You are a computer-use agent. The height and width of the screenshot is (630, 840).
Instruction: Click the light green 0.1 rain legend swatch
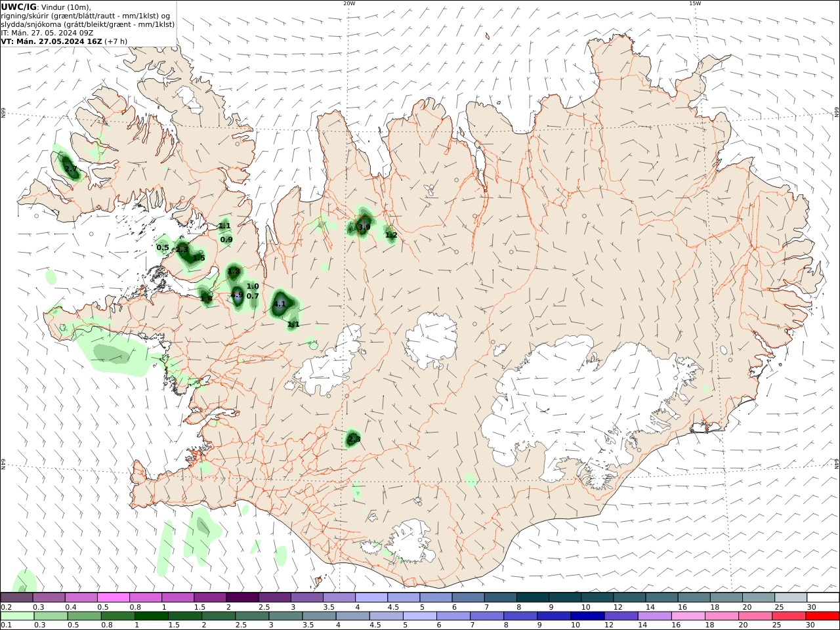(x=17, y=616)
